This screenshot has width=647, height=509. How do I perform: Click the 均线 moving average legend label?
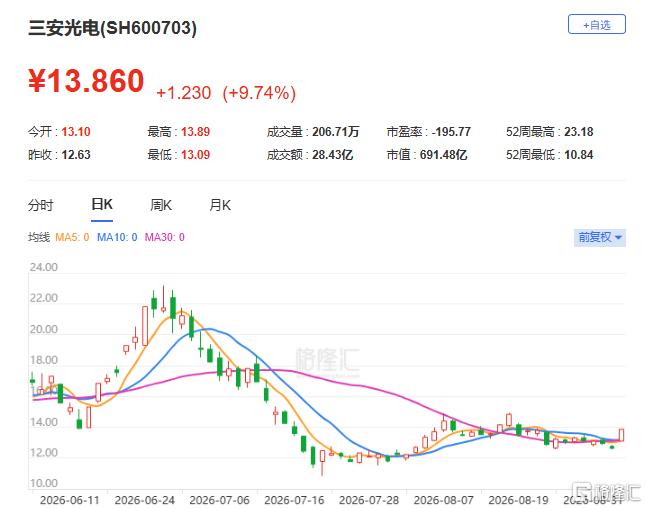click(39, 237)
